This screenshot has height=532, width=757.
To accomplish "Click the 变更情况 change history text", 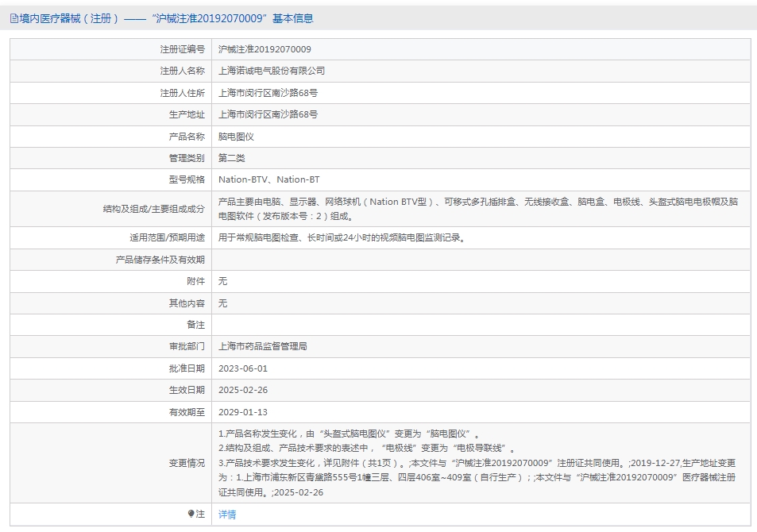I will click(x=478, y=463).
